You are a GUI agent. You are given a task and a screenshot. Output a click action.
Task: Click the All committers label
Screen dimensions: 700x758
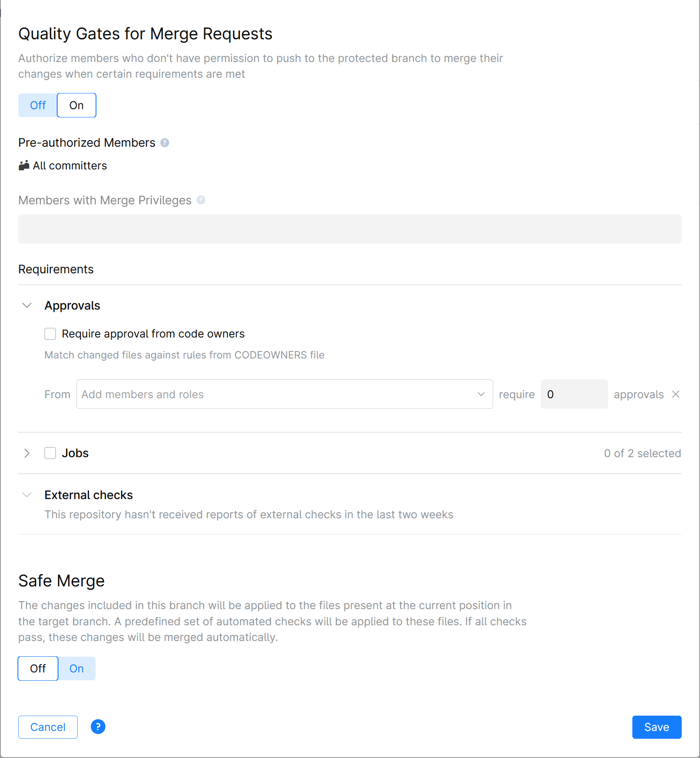click(x=70, y=166)
